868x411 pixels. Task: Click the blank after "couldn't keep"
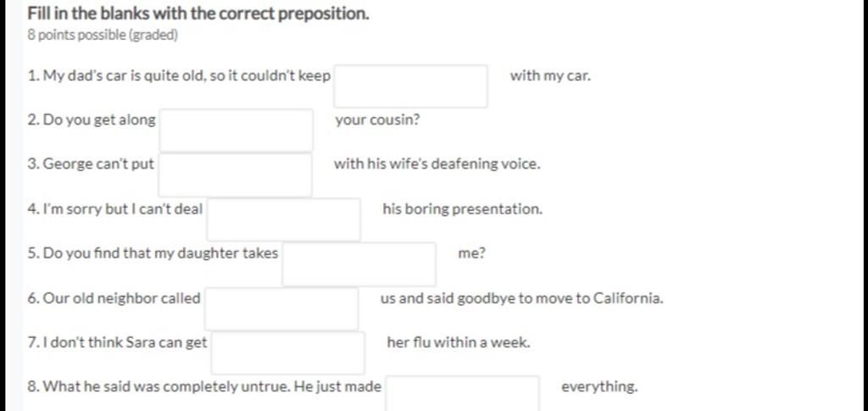pyautogui.click(x=410, y=86)
